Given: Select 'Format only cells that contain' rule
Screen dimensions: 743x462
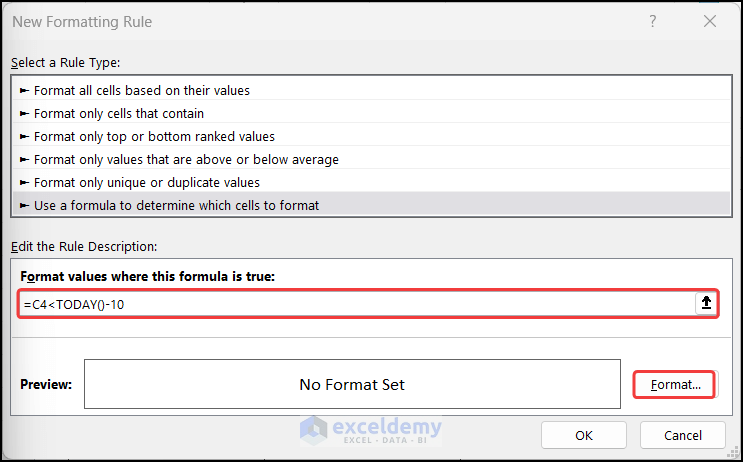Looking at the screenshot, I should (119, 113).
